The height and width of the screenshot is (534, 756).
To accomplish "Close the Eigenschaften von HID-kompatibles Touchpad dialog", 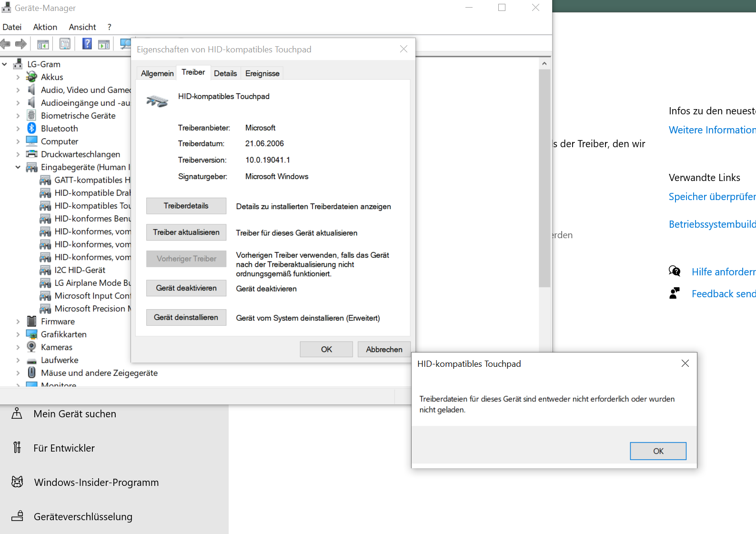I will coord(403,49).
